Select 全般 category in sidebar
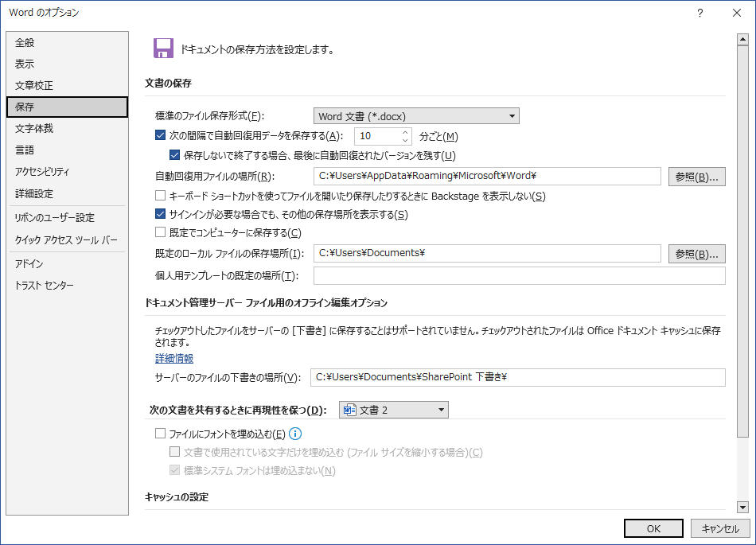This screenshot has width=756, height=545. [68, 42]
